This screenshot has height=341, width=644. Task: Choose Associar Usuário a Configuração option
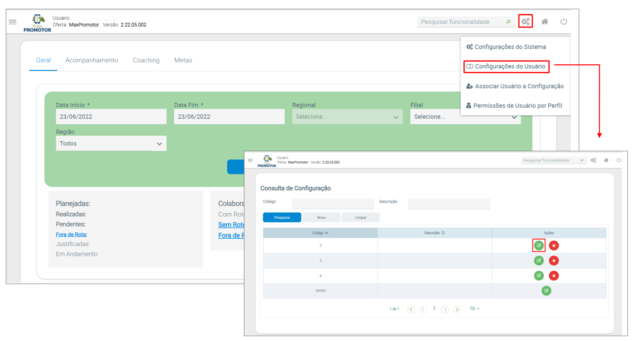(x=515, y=86)
